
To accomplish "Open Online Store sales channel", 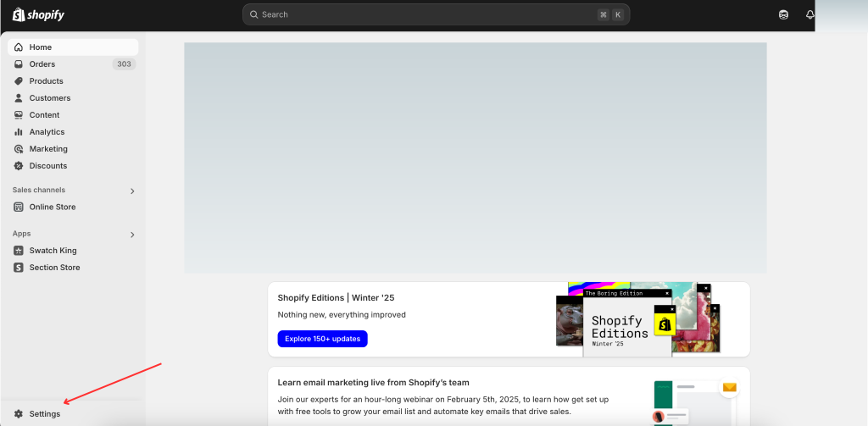I will coord(73,207).
